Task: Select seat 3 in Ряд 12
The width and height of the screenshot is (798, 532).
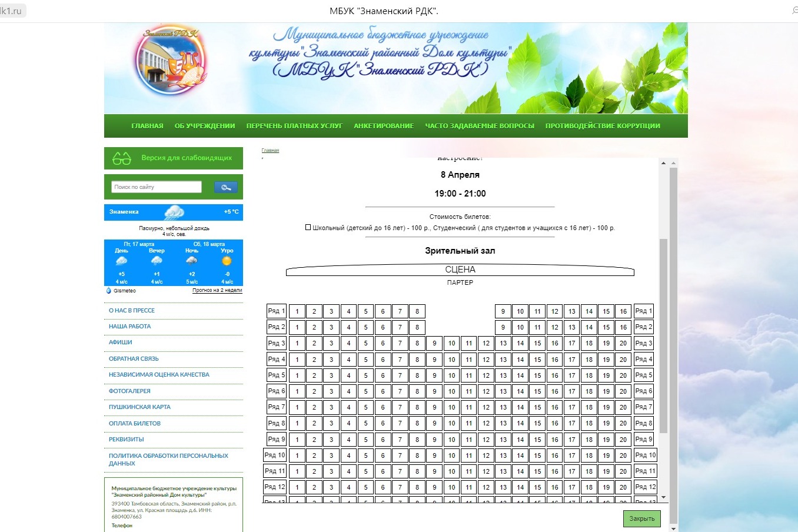Action: [331, 487]
